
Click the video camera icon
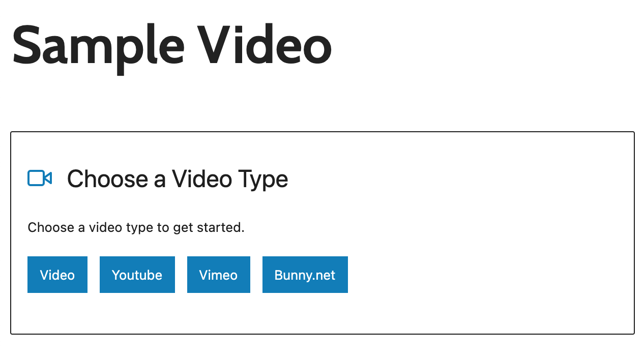click(x=40, y=179)
